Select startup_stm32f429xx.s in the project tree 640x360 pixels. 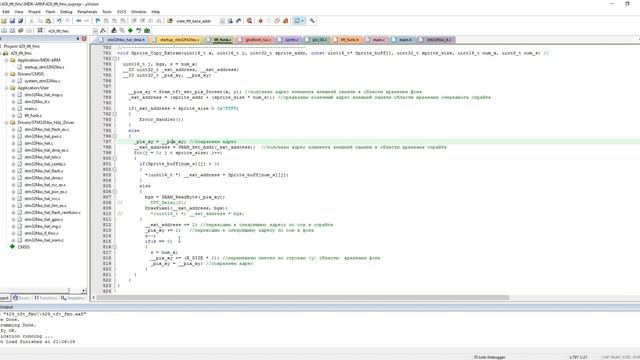(44, 67)
